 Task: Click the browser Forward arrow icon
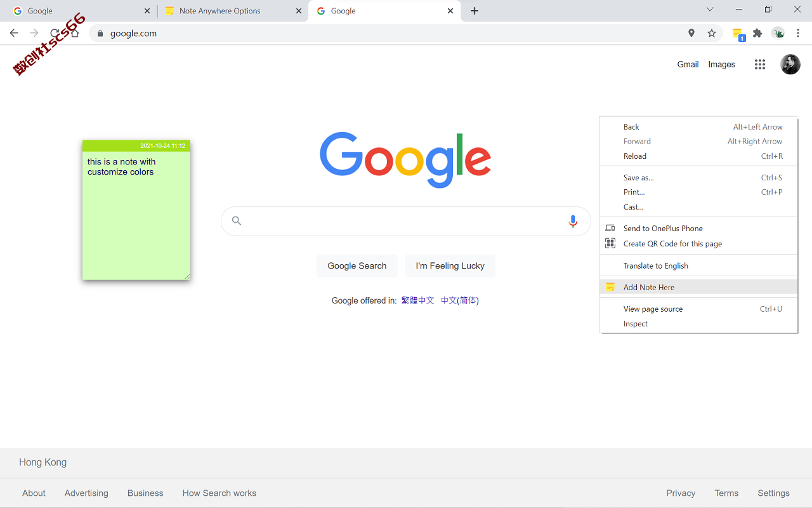pyautogui.click(x=34, y=33)
